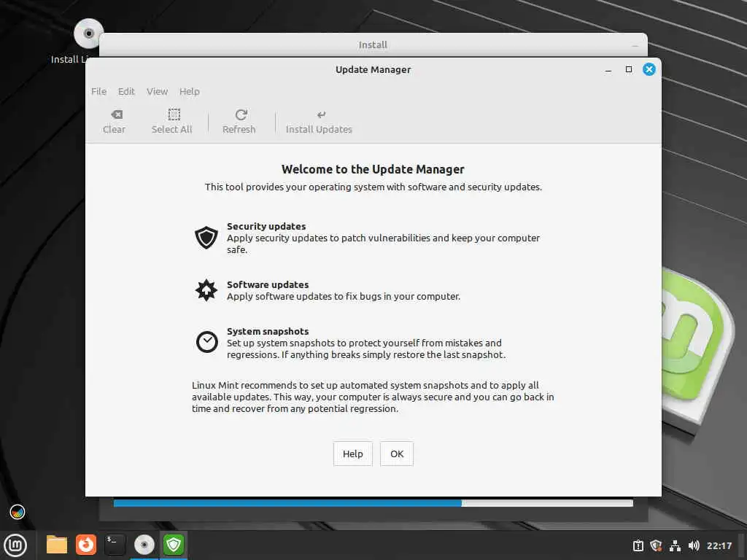
Task: Click the clock showing 22:17
Action: tap(719, 545)
